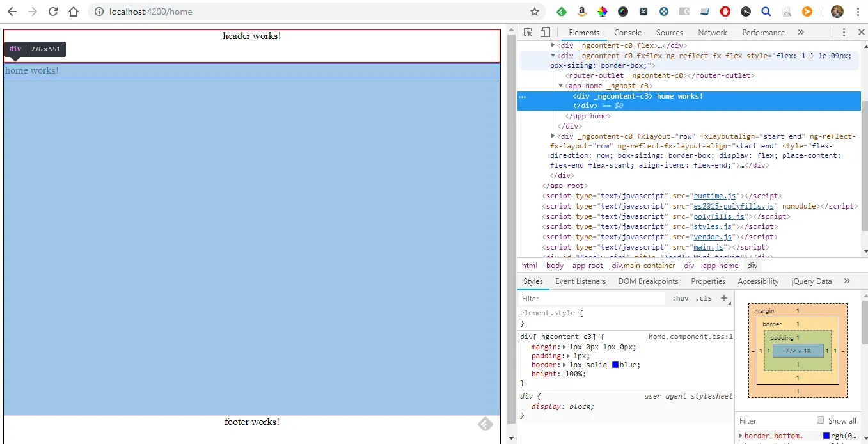Open the red stop-hand adblock extension

tap(725, 12)
